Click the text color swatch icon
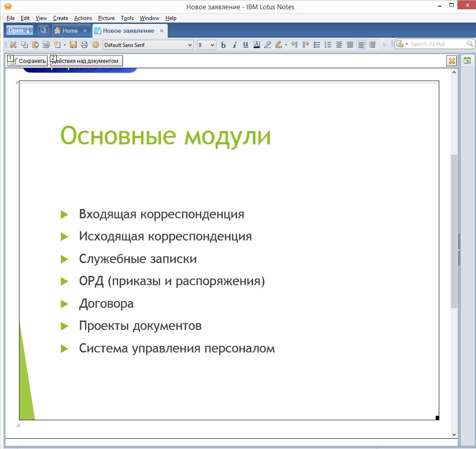The image size is (476, 449). 257,45
